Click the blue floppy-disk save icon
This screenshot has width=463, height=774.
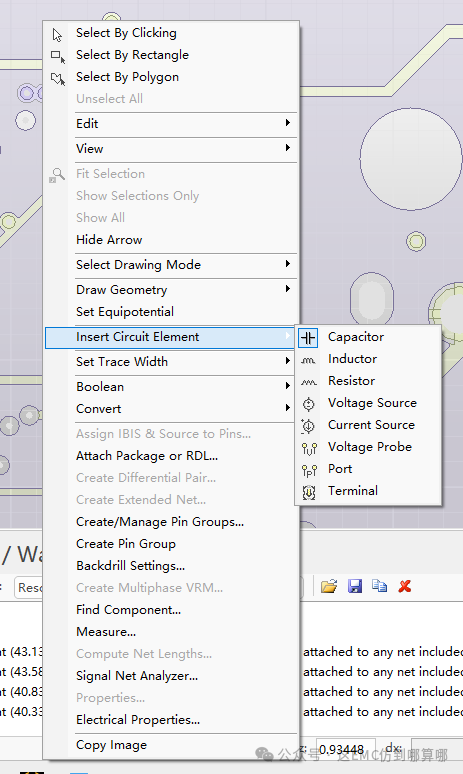pos(355,586)
